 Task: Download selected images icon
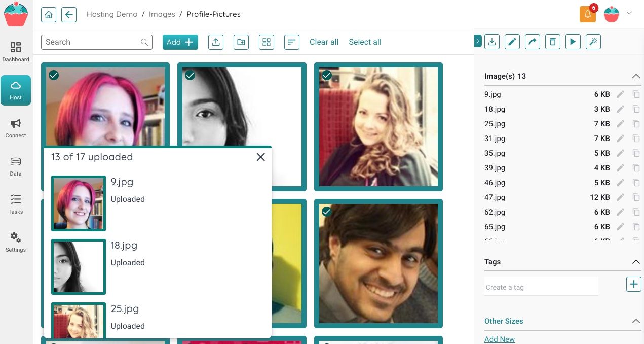(492, 42)
